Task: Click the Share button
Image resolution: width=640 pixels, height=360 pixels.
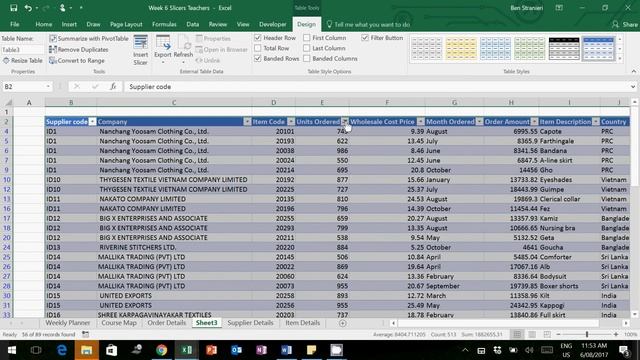Action: coord(625,24)
